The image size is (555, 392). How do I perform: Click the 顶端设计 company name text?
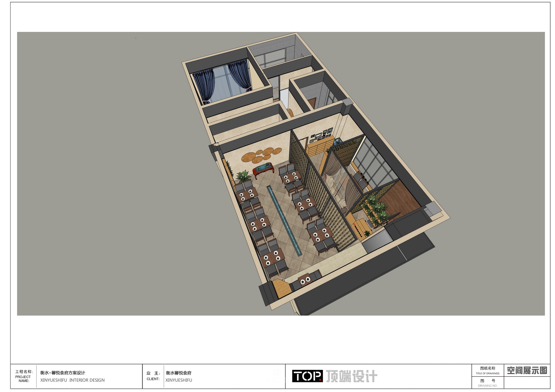352,376
